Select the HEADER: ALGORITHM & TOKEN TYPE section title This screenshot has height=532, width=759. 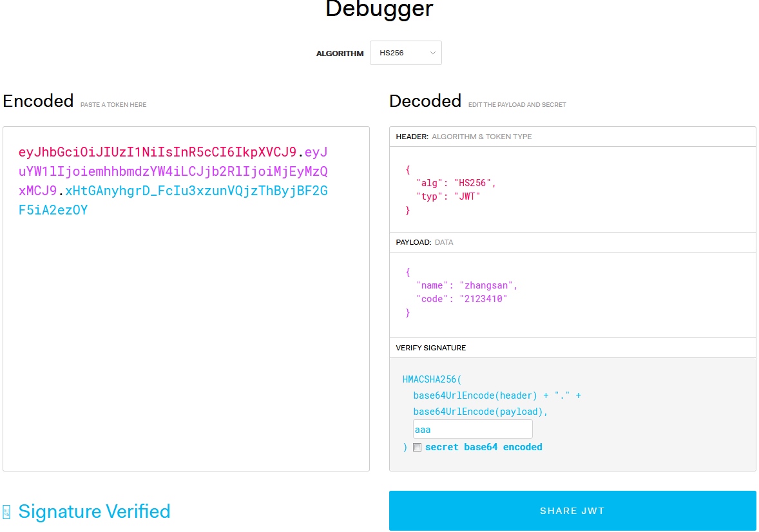click(463, 137)
